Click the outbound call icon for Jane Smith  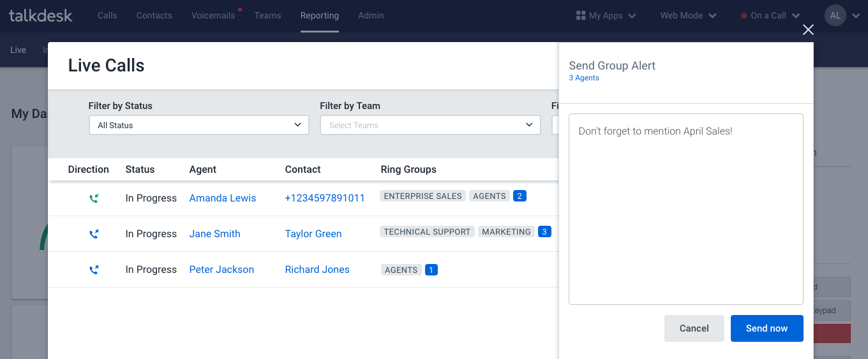click(94, 234)
